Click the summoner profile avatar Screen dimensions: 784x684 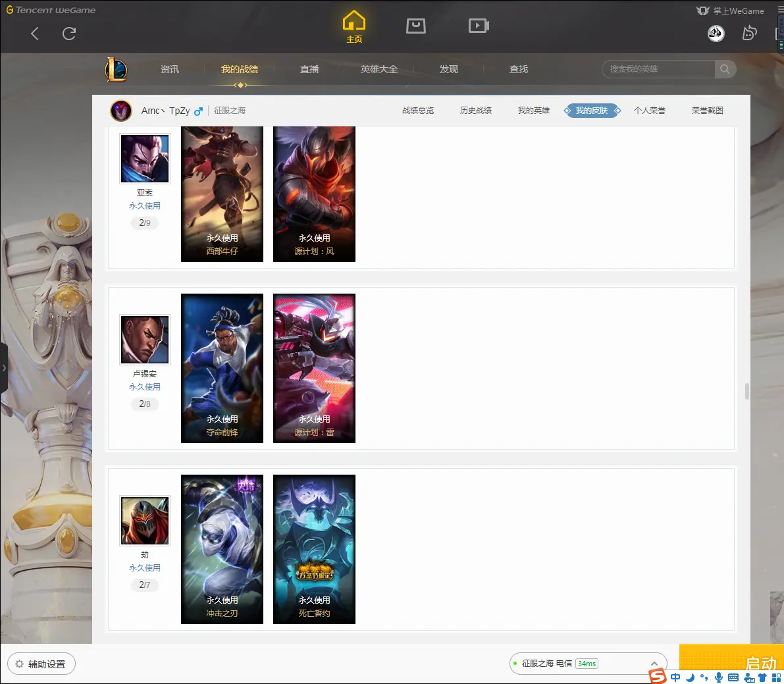(121, 111)
